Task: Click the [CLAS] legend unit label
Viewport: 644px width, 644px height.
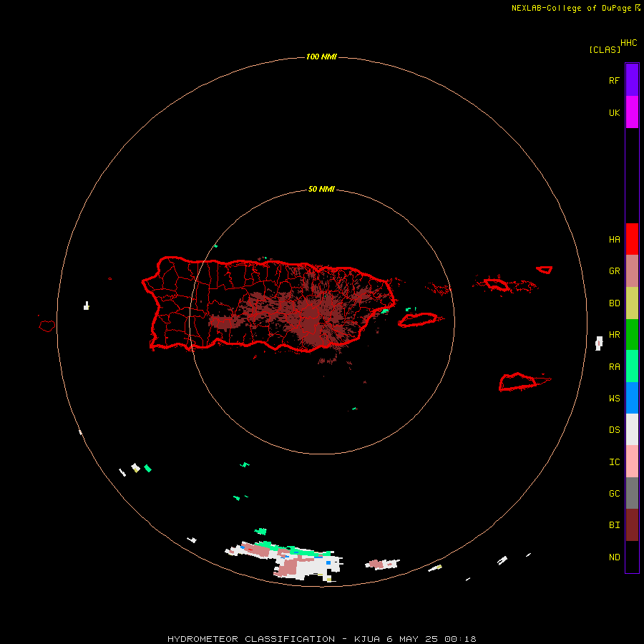Action: [605, 49]
